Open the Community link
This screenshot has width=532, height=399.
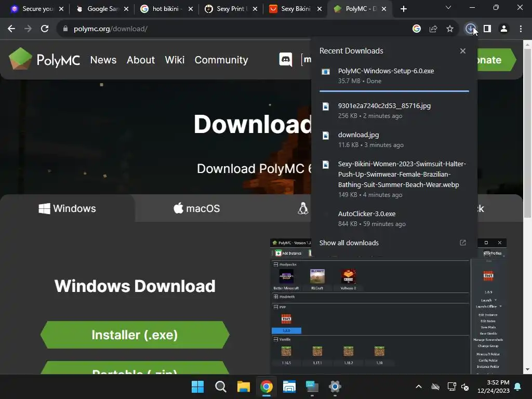pyautogui.click(x=221, y=60)
